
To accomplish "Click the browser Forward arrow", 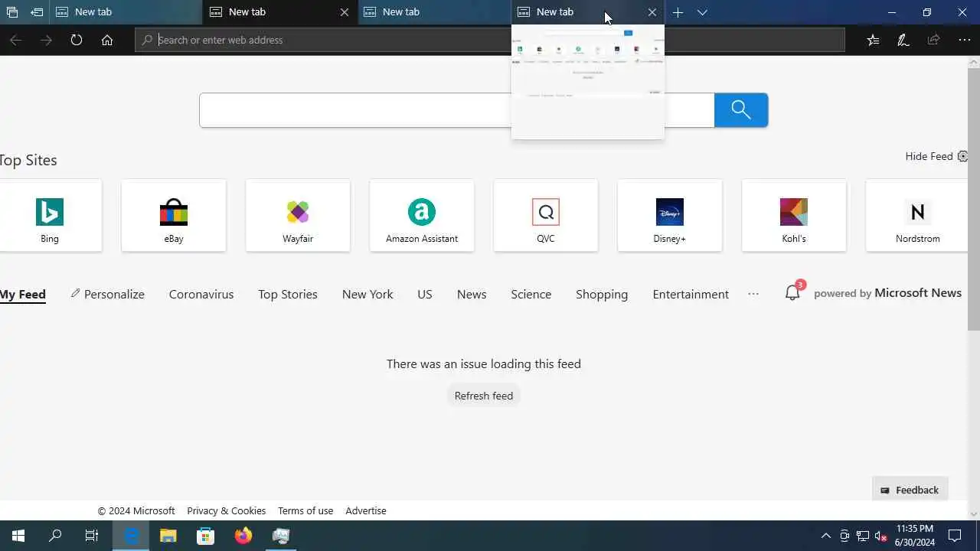I will pyautogui.click(x=46, y=40).
